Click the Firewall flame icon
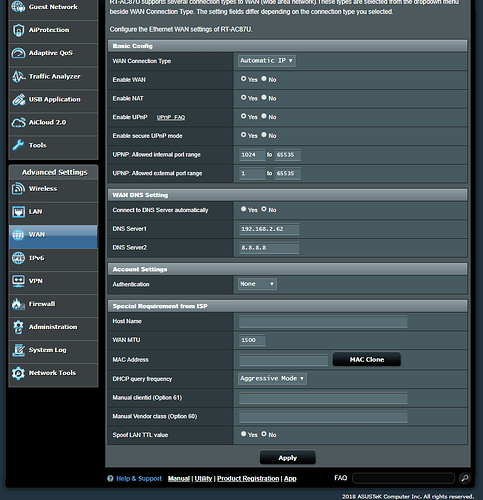483x500 pixels. point(18,304)
